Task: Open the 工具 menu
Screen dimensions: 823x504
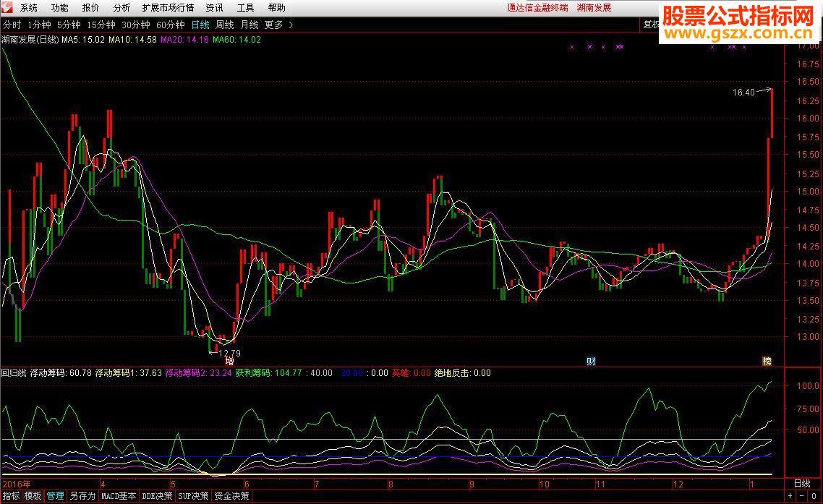Action: point(245,8)
